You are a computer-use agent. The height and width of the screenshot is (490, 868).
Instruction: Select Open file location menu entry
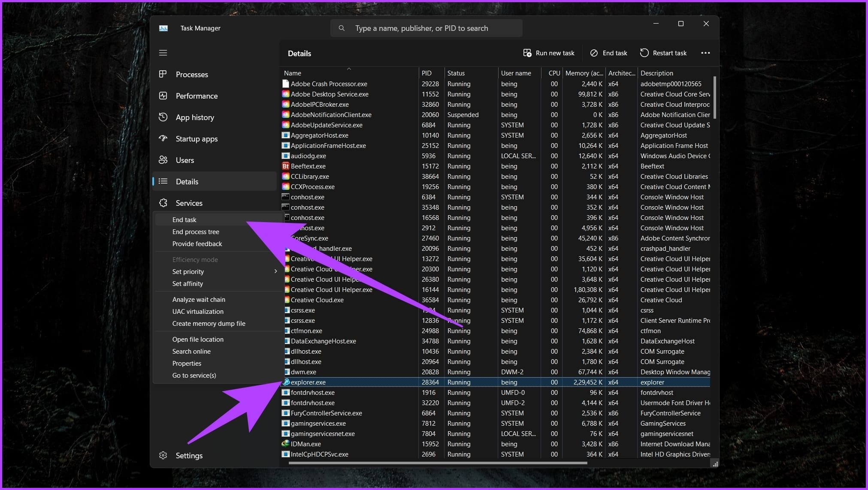(x=198, y=339)
